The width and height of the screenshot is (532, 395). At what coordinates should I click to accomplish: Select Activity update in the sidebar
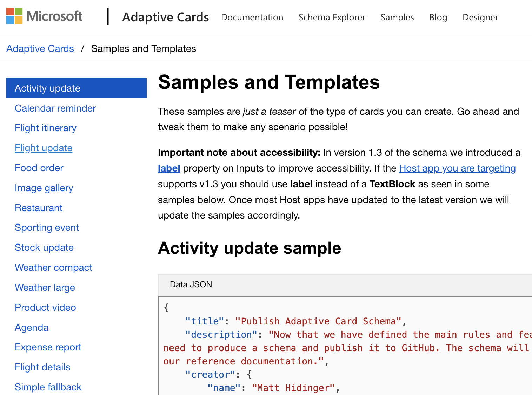tap(77, 88)
